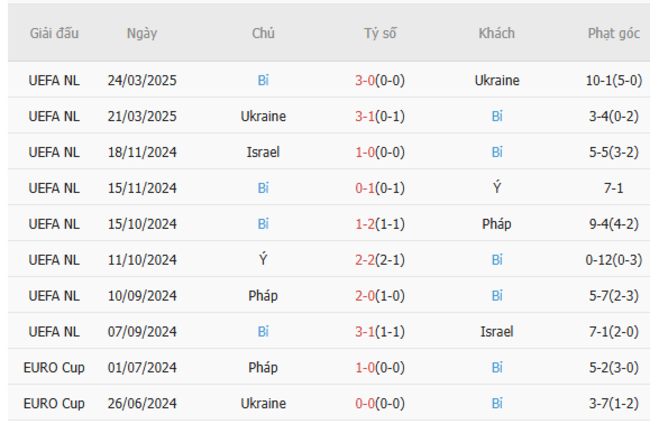The image size is (650, 433).
Task: Click EURO Cup label for 01/07/2024 match
Action: [54, 368]
